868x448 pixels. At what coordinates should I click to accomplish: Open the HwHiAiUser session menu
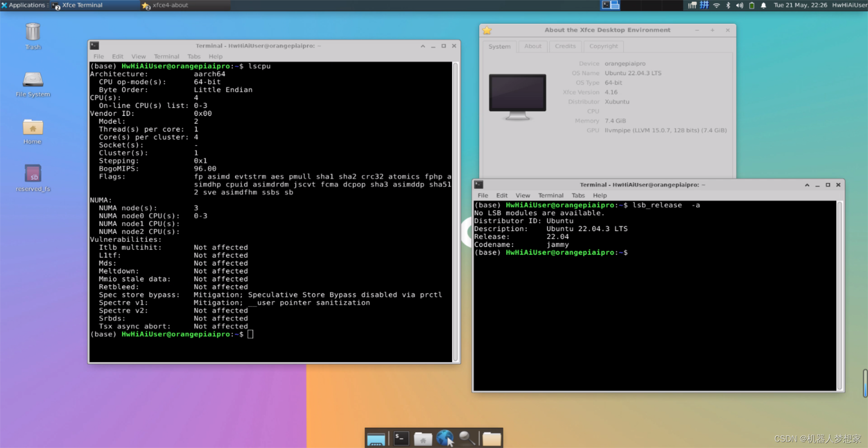pyautogui.click(x=849, y=5)
